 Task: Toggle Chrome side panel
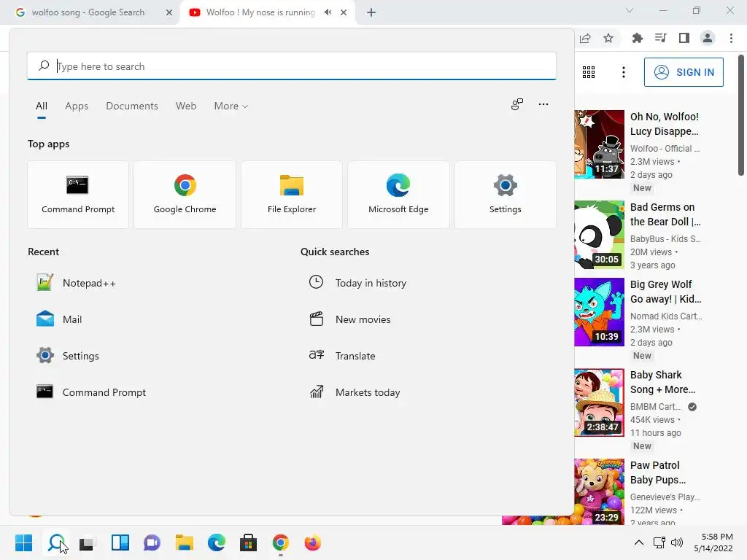tap(684, 38)
